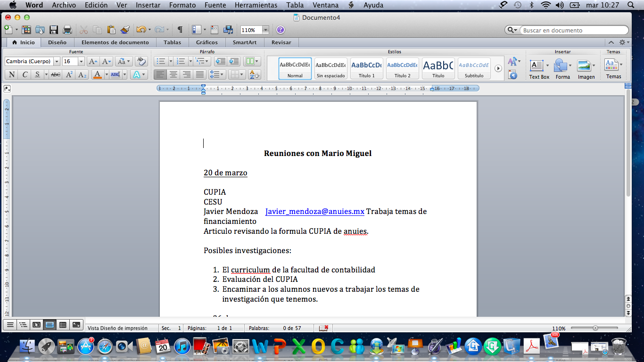Apply the Título 1 style

click(x=367, y=68)
